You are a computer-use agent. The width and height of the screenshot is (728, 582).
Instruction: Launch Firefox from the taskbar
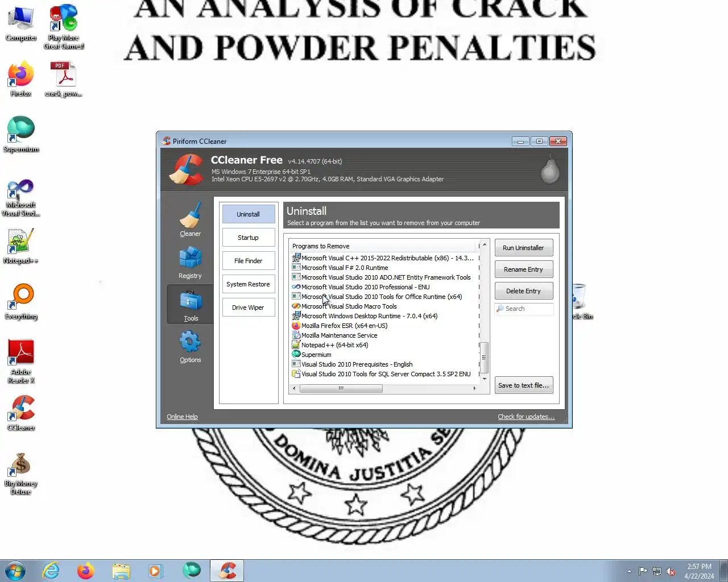(86, 571)
